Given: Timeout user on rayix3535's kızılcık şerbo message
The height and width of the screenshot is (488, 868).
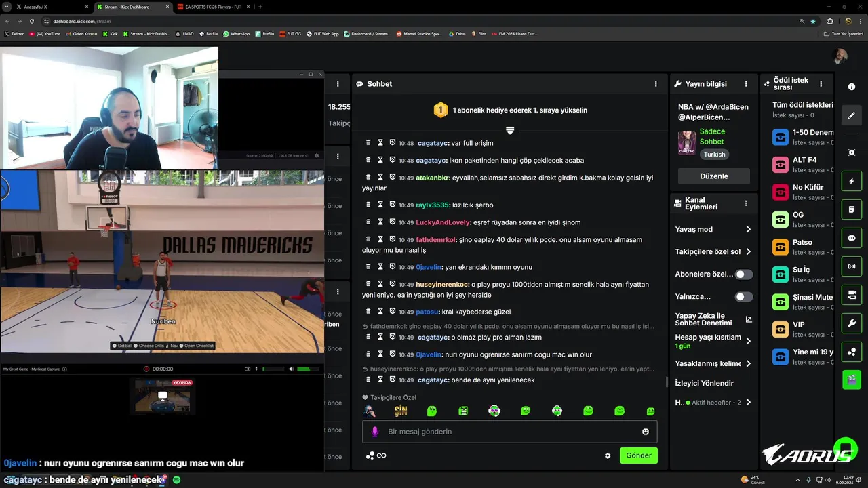Looking at the screenshot, I should click(380, 205).
